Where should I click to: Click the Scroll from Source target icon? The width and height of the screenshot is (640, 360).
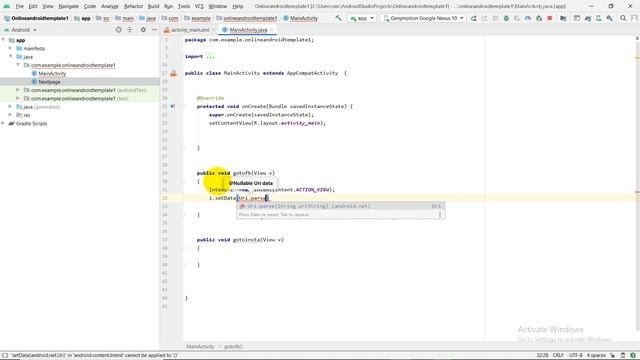(118, 30)
